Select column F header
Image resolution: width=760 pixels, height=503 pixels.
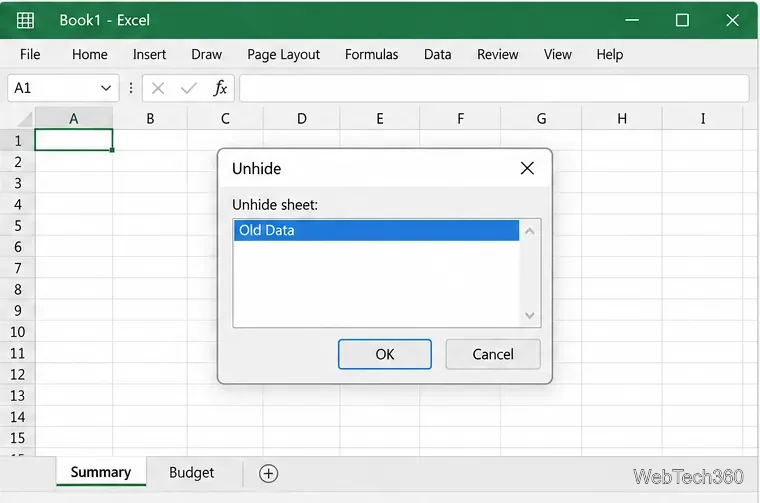click(x=460, y=119)
